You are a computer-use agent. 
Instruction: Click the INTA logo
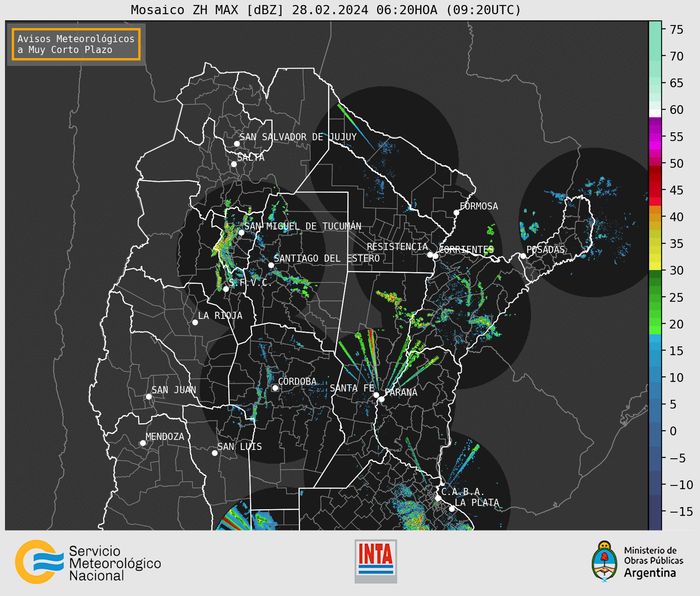(x=376, y=561)
